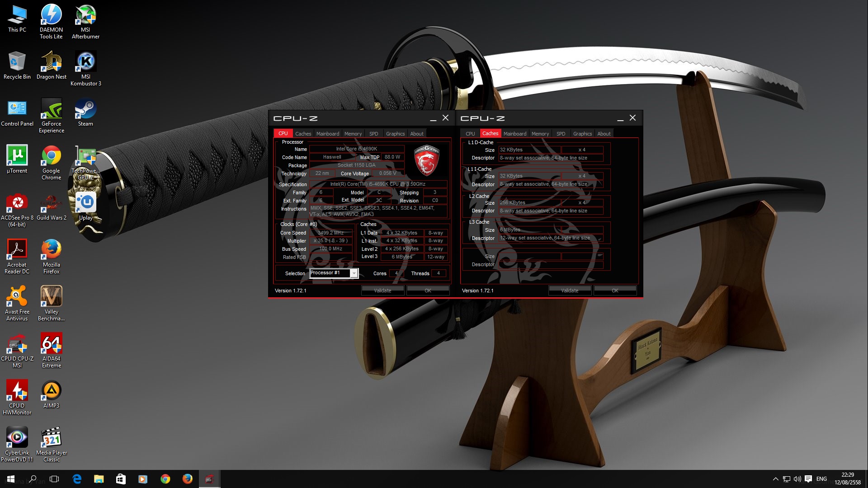
Task: Open the CPUID HWMonitor desktop icon
Action: point(17,392)
